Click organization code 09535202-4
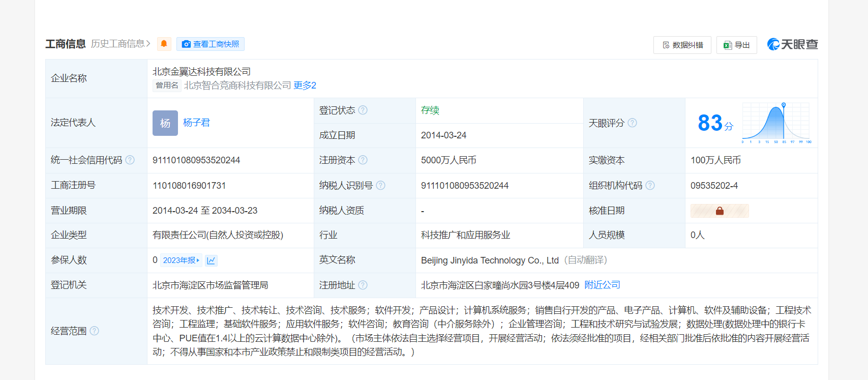The image size is (868, 380). pyautogui.click(x=714, y=186)
